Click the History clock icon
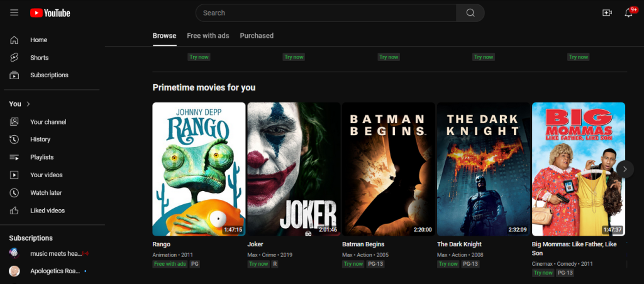The image size is (644, 284). click(x=14, y=139)
